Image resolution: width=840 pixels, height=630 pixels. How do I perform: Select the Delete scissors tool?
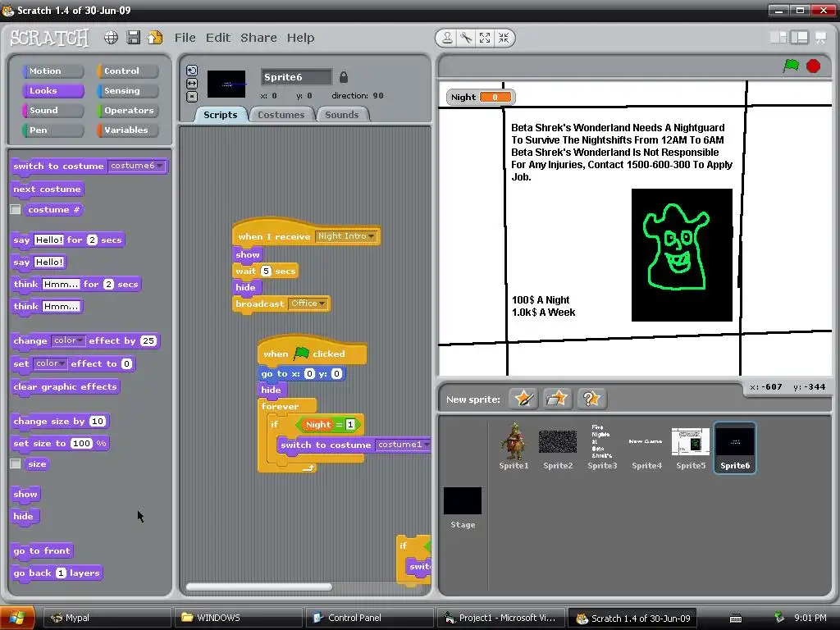[466, 38]
